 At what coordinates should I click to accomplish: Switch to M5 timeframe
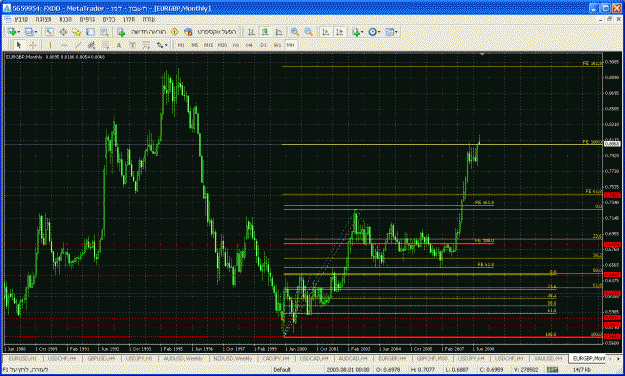(x=195, y=45)
